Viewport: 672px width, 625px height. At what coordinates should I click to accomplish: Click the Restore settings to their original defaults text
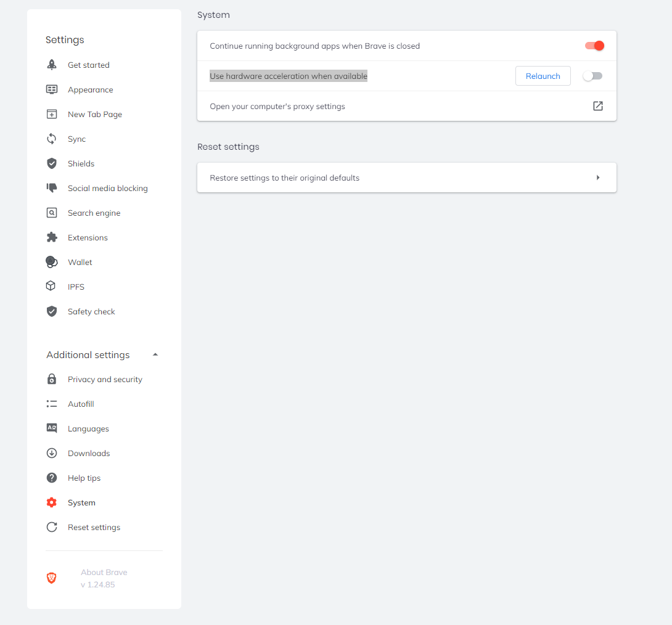[x=285, y=178]
